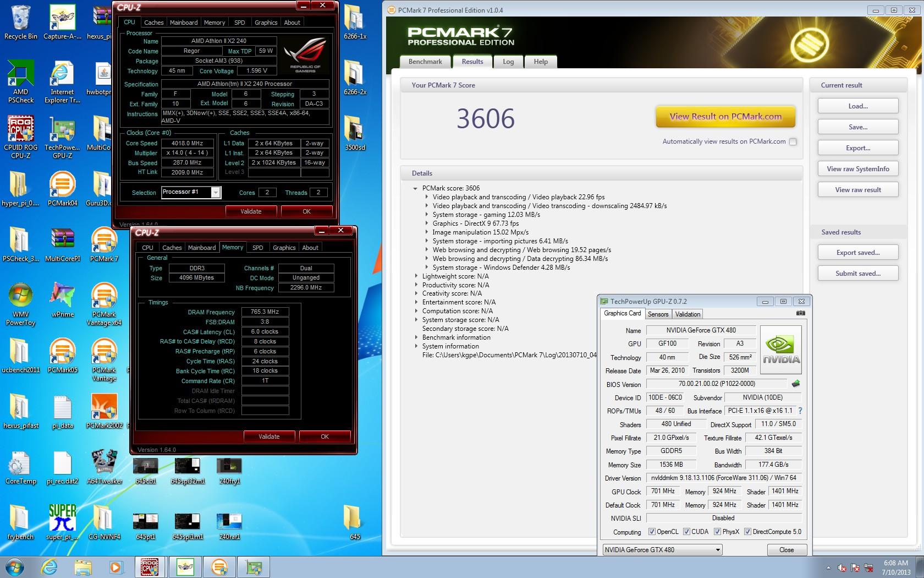
Task: Open Windows Media Player taskbar icon
Action: click(116, 566)
